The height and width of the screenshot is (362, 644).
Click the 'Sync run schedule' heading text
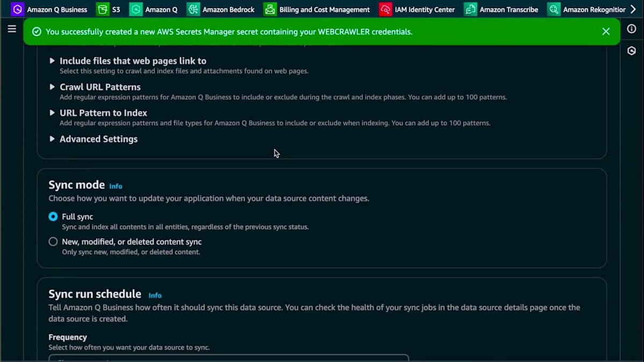pos(95,294)
